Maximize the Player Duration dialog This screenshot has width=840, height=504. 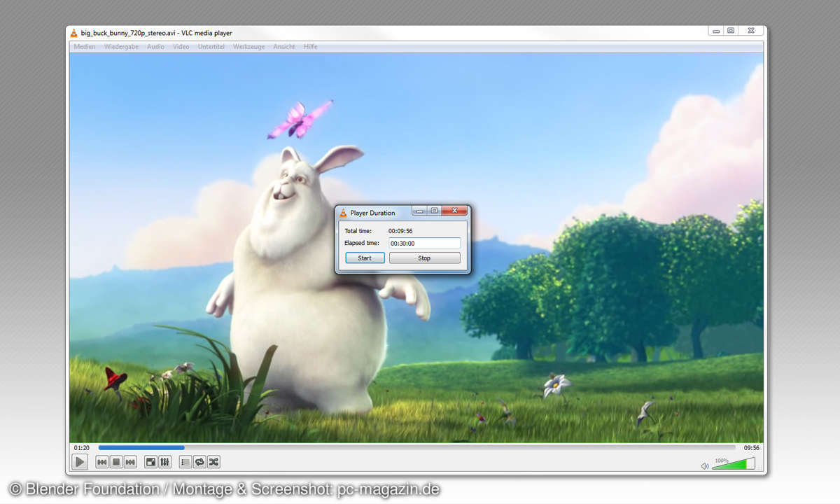click(435, 211)
